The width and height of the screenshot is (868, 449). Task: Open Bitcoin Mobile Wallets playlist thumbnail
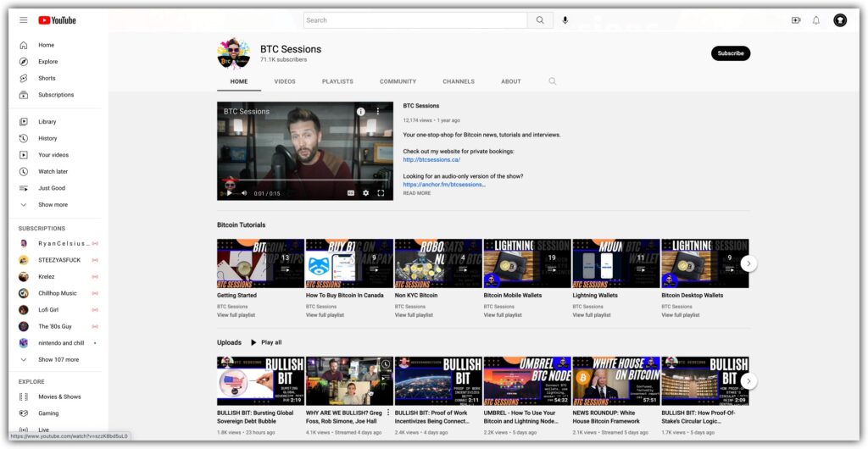pos(527,263)
